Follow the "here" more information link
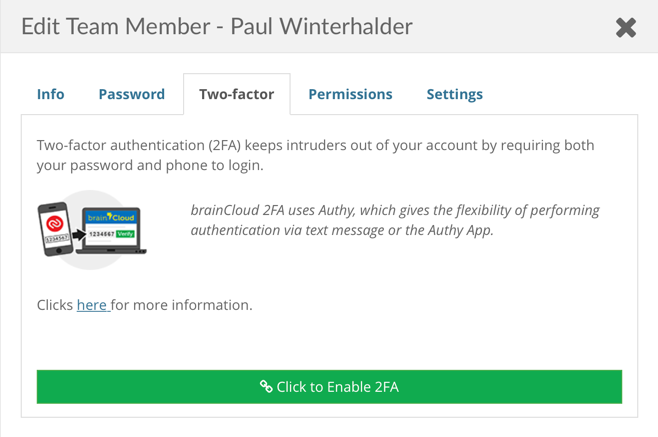The image size is (658, 437). click(92, 304)
